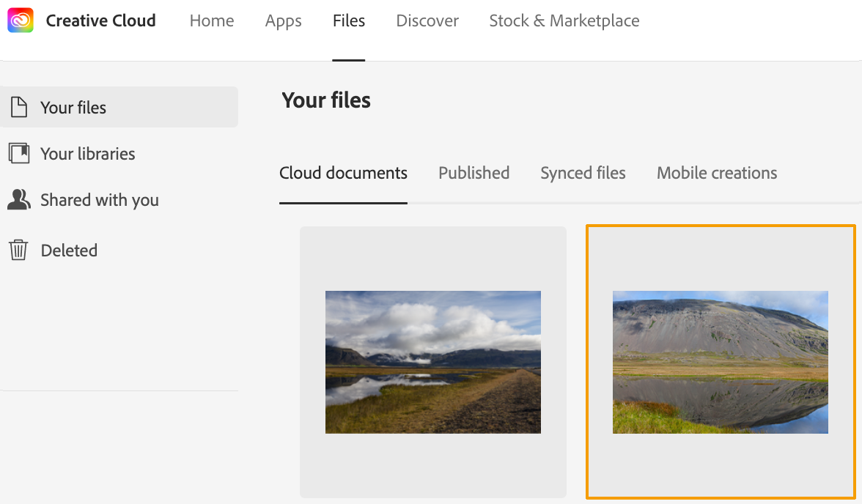Click the Your libraries icon
862x504 pixels.
point(18,153)
